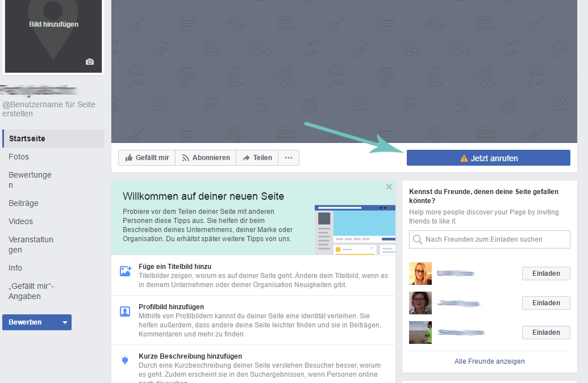This screenshot has height=383, width=588.
Task: Click the page preview illustration in welcome panel
Action: click(x=355, y=230)
